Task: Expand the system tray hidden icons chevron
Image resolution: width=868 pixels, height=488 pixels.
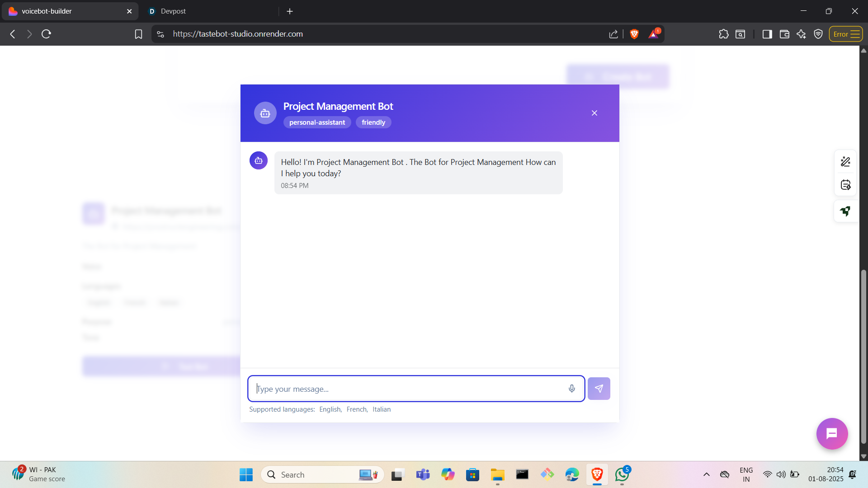Action: pyautogui.click(x=706, y=474)
